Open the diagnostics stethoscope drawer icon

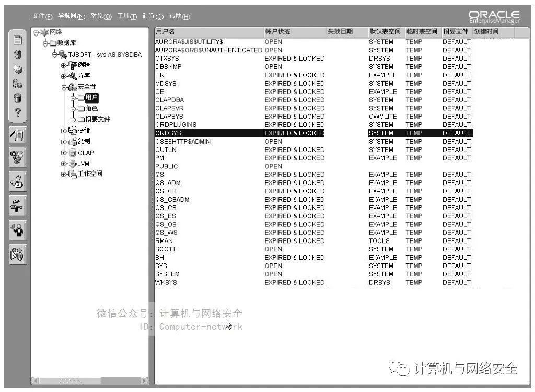coord(18,182)
